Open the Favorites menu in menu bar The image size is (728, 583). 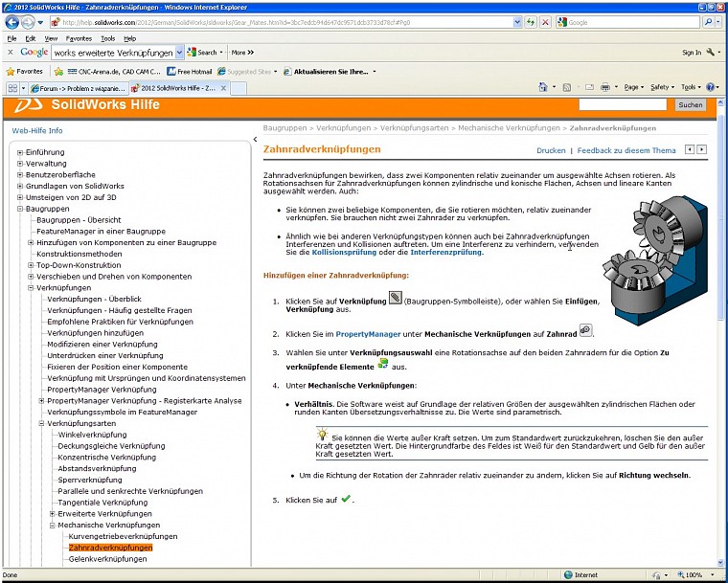coord(79,38)
